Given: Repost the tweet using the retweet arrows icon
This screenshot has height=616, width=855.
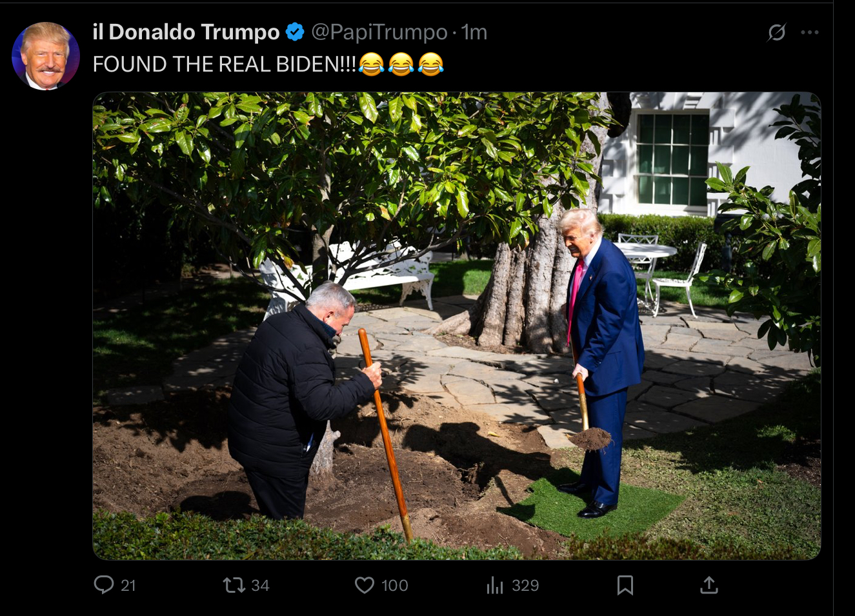Looking at the screenshot, I should (x=234, y=585).
